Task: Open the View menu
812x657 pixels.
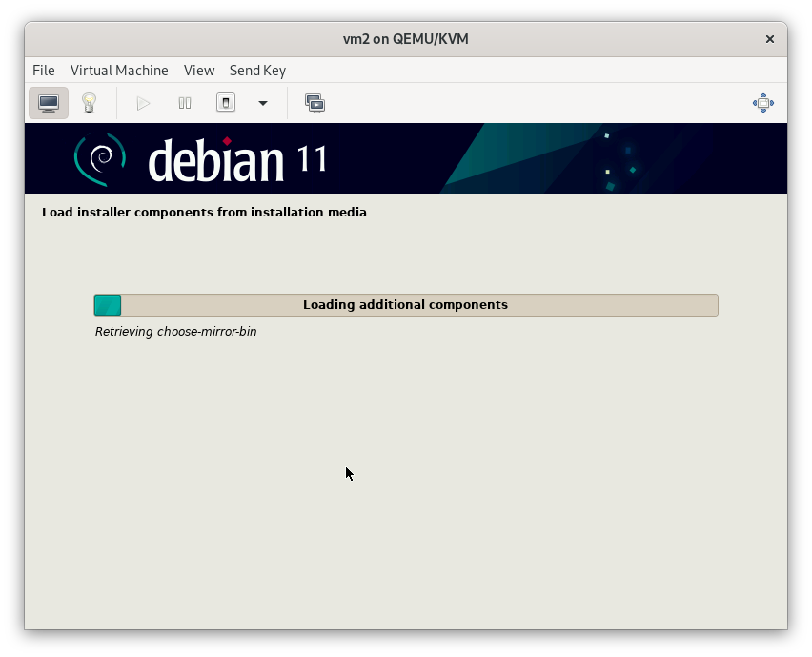Action: tap(199, 71)
